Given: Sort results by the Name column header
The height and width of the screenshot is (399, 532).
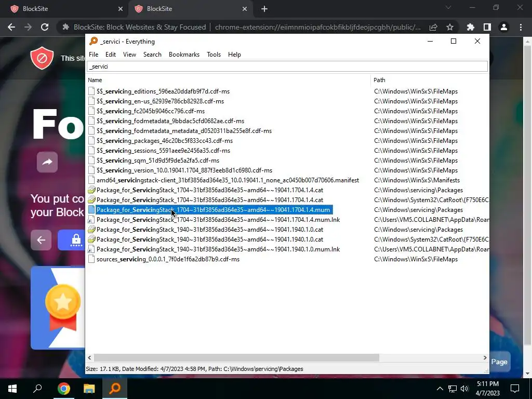Looking at the screenshot, I should tap(95, 80).
